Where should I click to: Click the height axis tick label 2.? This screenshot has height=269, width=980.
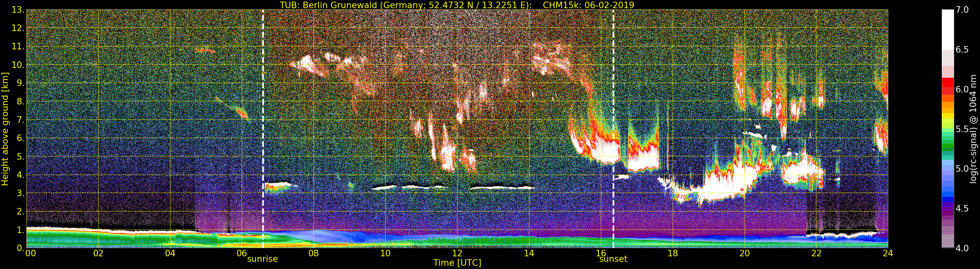click(x=21, y=212)
